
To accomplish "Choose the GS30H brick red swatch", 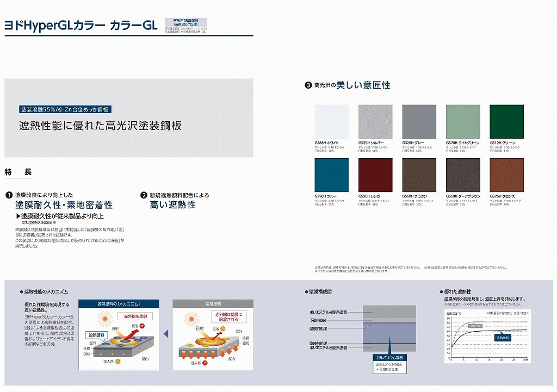I will click(x=375, y=175).
